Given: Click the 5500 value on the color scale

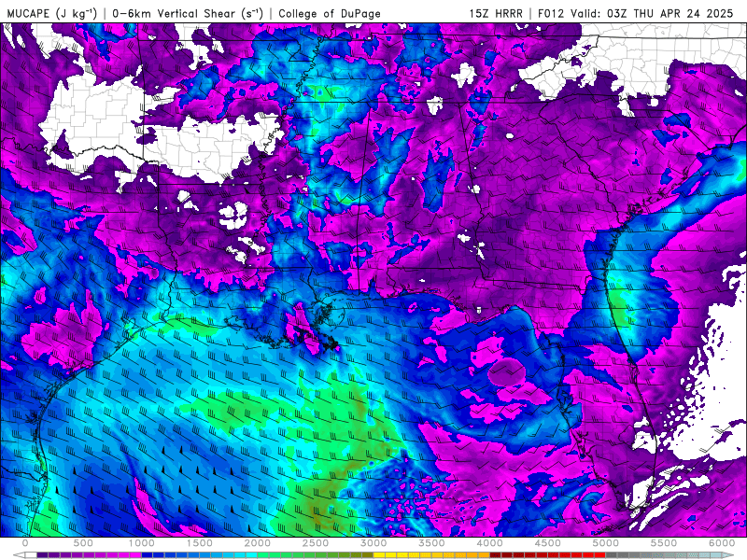Looking at the screenshot, I should [x=664, y=543].
